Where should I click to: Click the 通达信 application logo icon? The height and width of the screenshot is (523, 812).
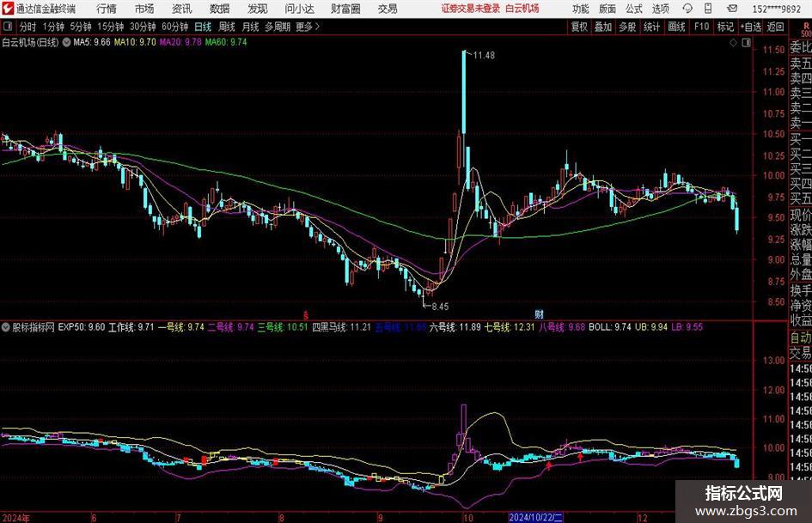[8, 9]
